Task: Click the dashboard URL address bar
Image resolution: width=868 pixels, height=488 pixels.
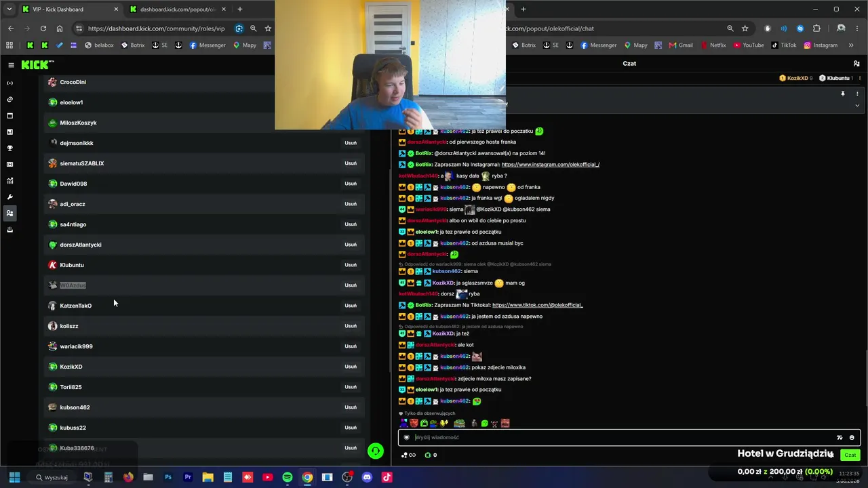Action: [x=157, y=28]
